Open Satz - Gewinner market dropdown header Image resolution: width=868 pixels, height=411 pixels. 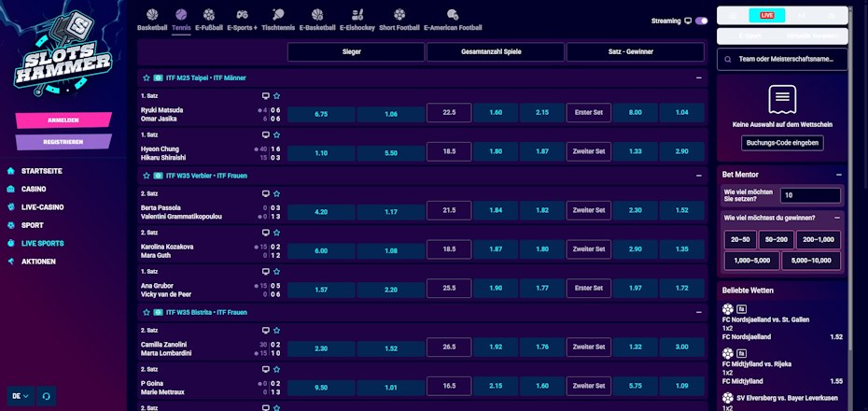[x=635, y=52]
